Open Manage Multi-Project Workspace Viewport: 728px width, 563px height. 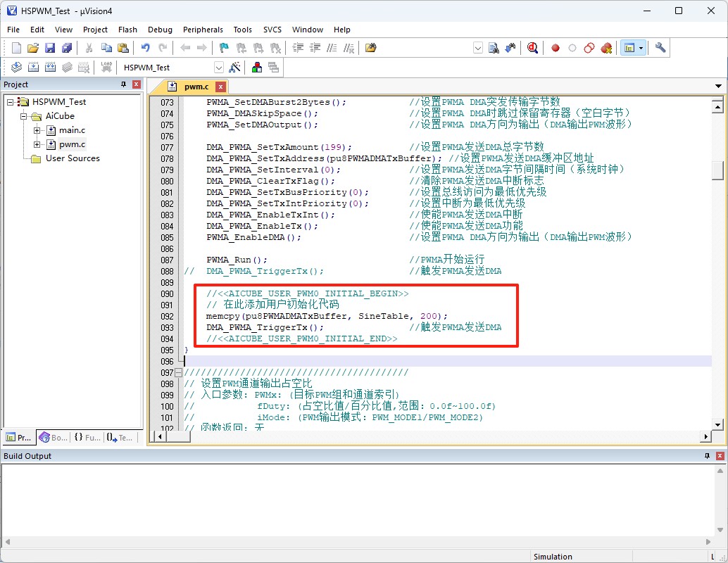(274, 68)
